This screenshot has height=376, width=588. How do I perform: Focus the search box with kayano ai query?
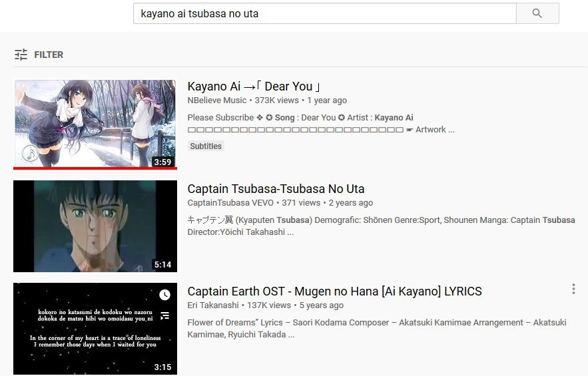(x=325, y=13)
